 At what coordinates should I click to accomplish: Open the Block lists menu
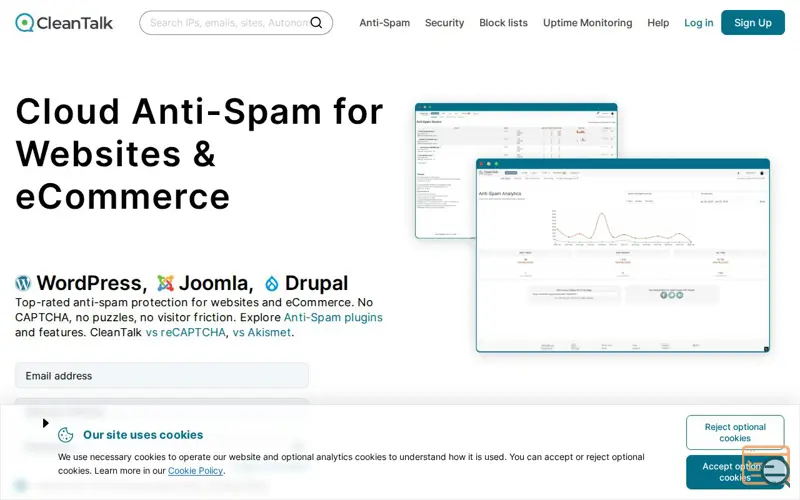[x=503, y=22]
